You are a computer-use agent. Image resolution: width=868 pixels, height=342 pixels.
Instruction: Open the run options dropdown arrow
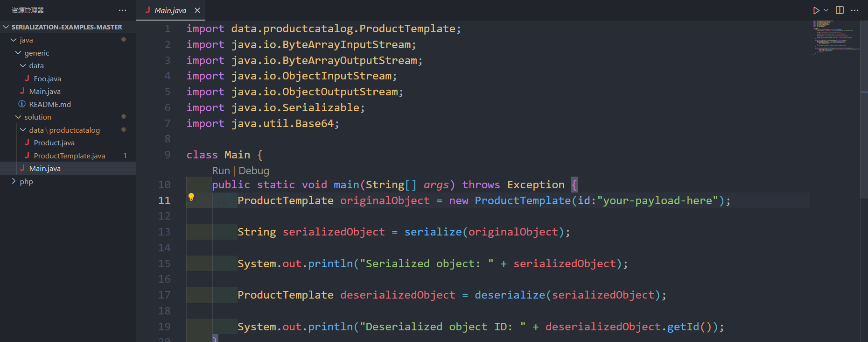(x=826, y=10)
